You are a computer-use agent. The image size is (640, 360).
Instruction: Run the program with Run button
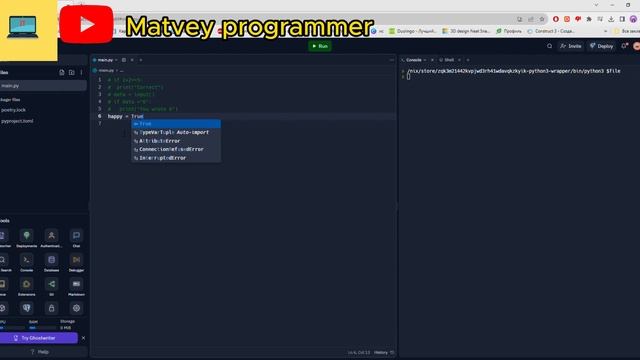pyautogui.click(x=320, y=46)
